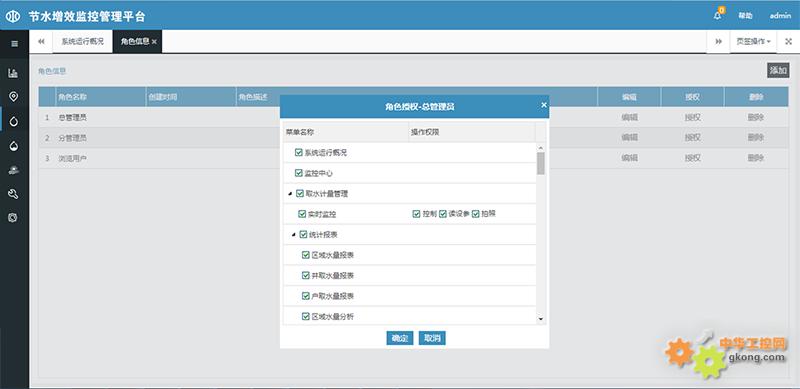Open the user hat sidebar icon
800x389 pixels.
coord(13,171)
